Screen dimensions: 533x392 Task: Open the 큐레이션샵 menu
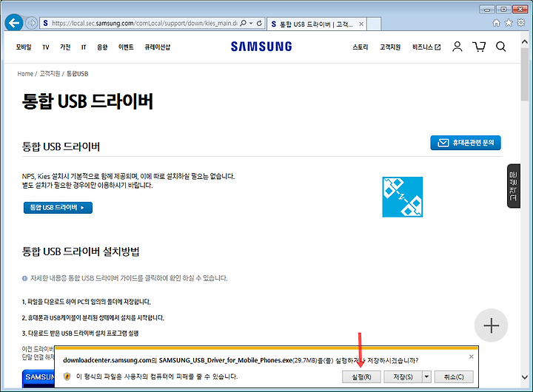158,47
